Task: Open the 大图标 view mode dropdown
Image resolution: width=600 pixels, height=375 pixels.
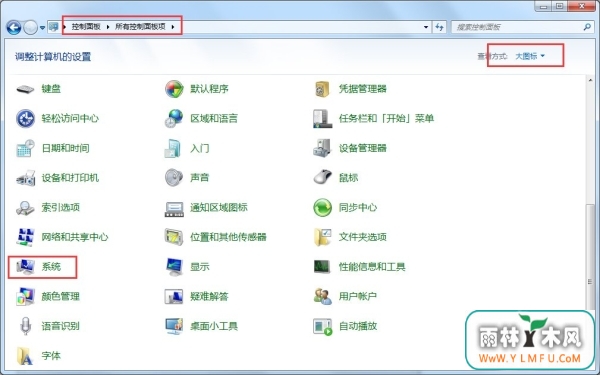Action: (x=530, y=56)
